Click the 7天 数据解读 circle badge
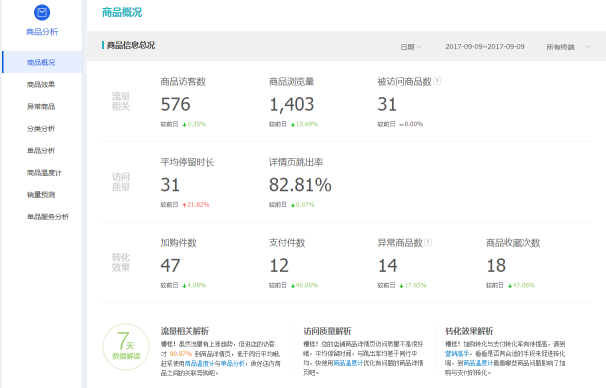Screen dimensions: 606x388 coord(126,347)
